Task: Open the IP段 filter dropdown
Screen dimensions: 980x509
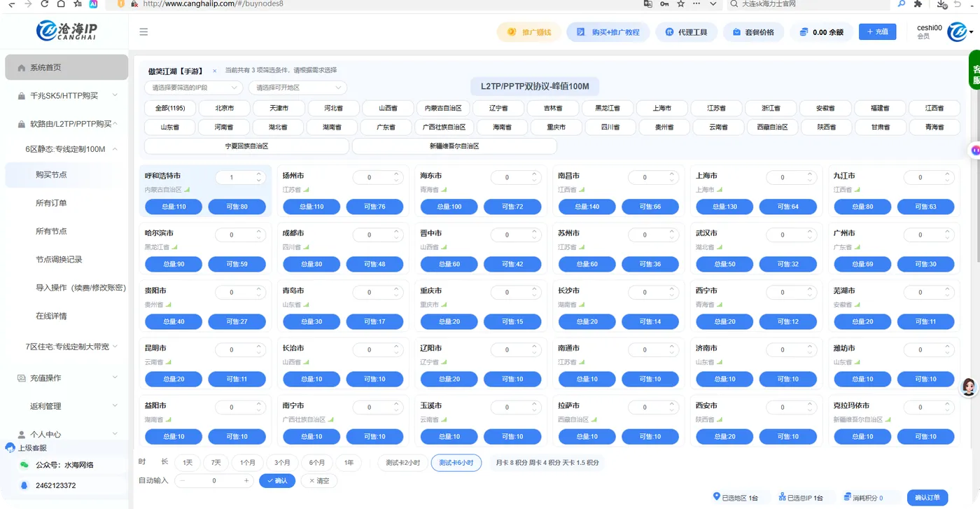Action: click(x=193, y=88)
